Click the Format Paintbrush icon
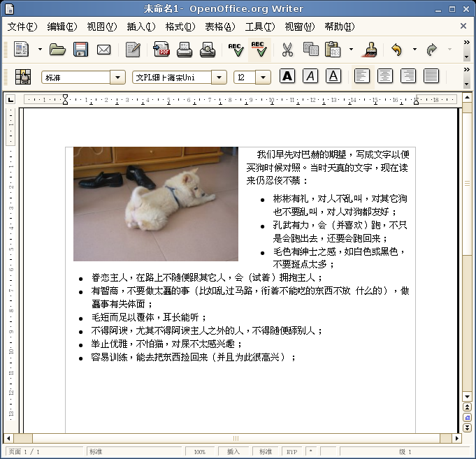The image size is (476, 459). click(x=370, y=50)
